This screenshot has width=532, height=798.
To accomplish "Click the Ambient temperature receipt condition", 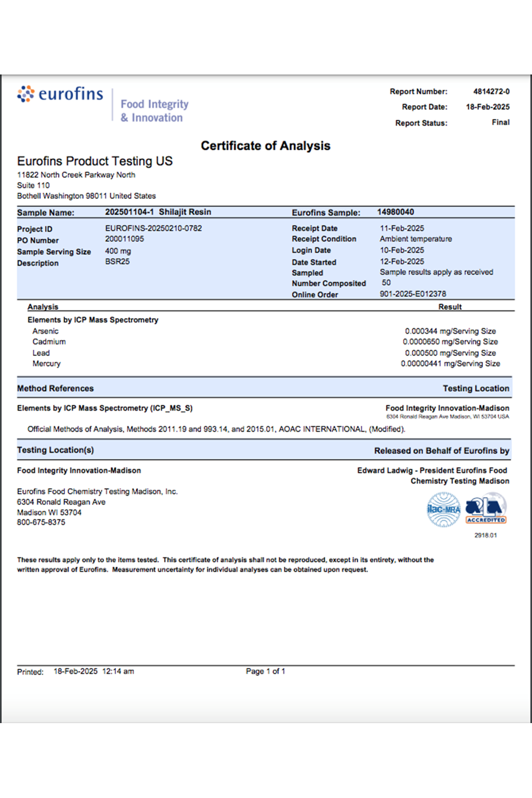I will [416, 239].
